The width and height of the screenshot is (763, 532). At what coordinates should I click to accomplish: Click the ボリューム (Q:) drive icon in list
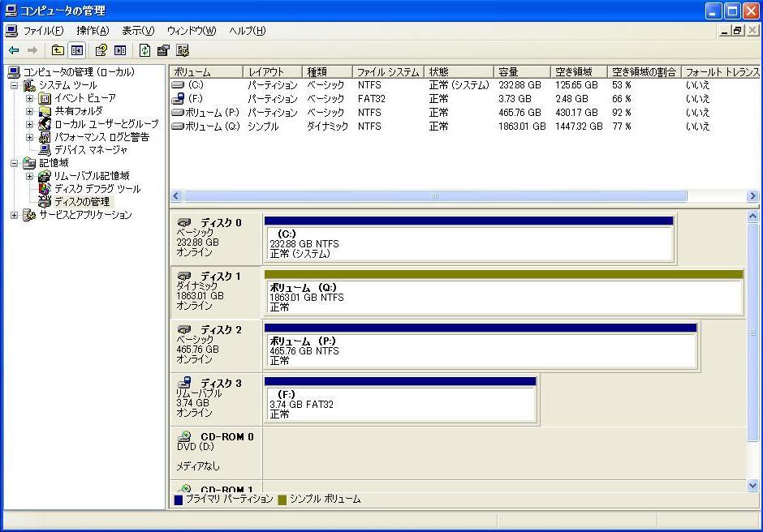pyautogui.click(x=178, y=126)
